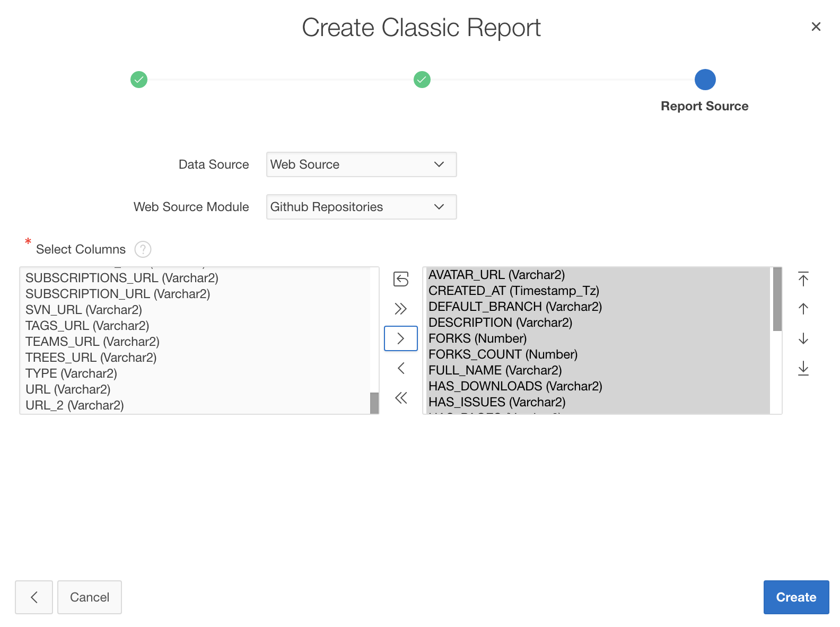Click the Remove selected column left arrow
This screenshot has width=840, height=627.
point(401,368)
